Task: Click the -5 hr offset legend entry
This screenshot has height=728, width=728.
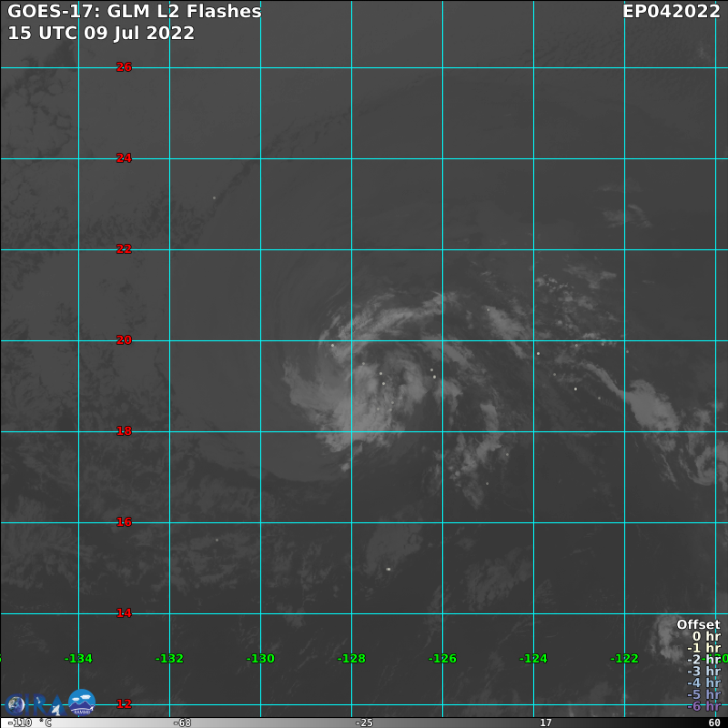Action: pyautogui.click(x=703, y=694)
